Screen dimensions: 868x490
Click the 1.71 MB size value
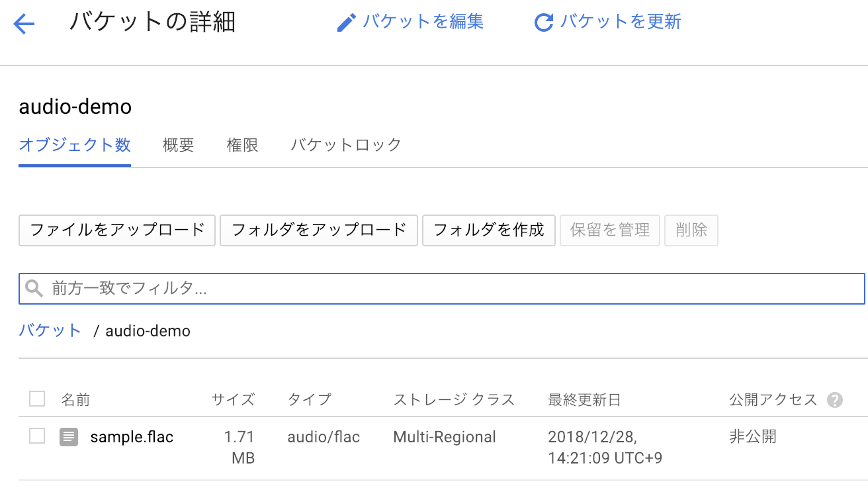click(239, 447)
